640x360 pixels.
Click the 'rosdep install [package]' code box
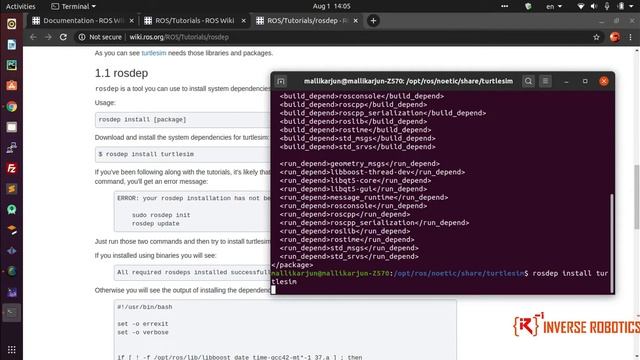pyautogui.click(x=182, y=120)
